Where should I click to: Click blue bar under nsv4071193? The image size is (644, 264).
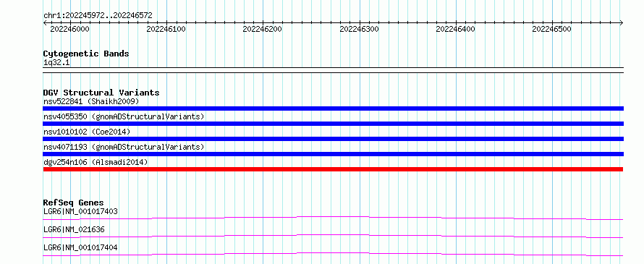coord(333,154)
